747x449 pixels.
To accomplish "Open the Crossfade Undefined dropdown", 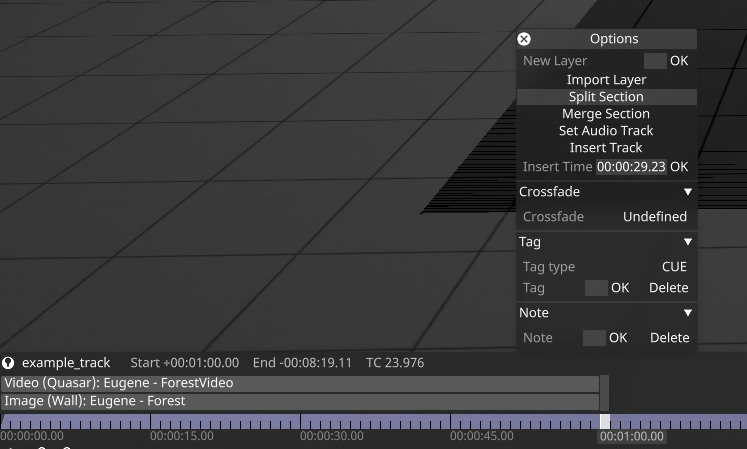I will 655,217.
